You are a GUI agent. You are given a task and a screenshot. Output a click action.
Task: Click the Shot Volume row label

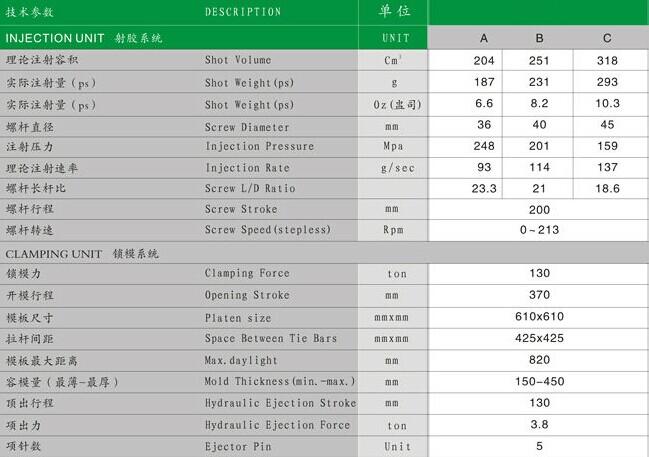pyautogui.click(x=238, y=60)
